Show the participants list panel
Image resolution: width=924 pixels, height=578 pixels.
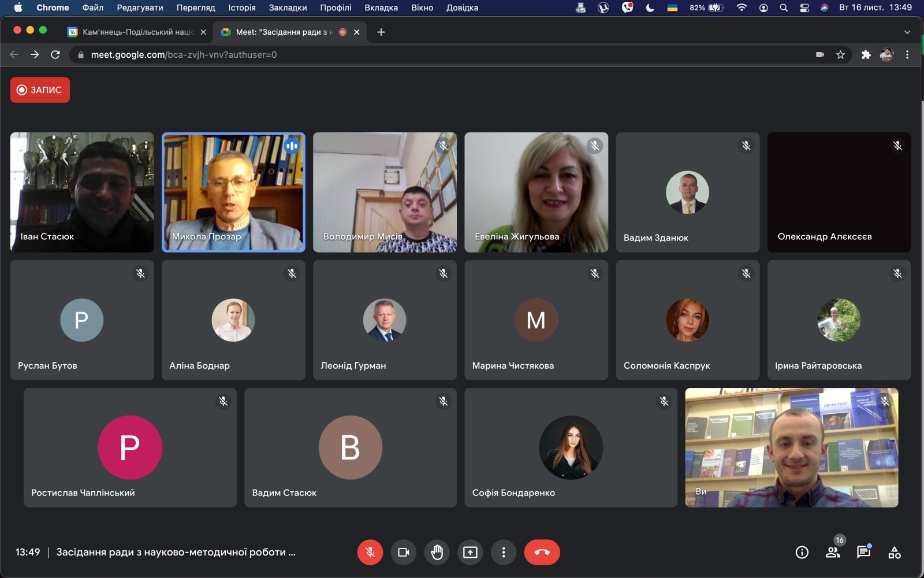tap(833, 553)
